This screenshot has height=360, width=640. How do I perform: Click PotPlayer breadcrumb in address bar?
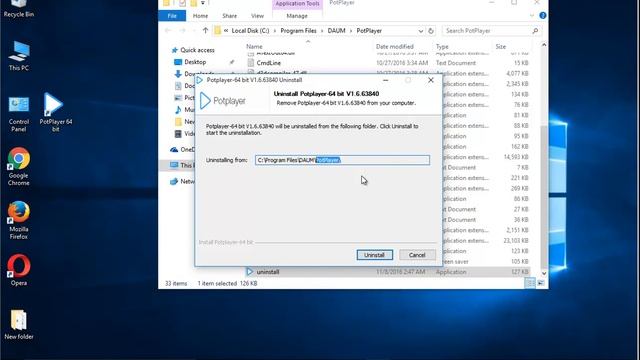[369, 31]
